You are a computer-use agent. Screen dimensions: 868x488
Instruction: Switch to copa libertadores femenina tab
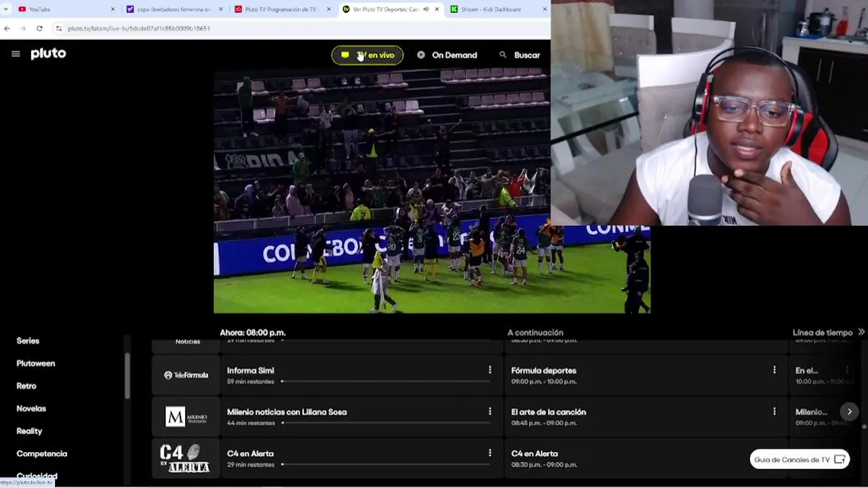(x=174, y=9)
